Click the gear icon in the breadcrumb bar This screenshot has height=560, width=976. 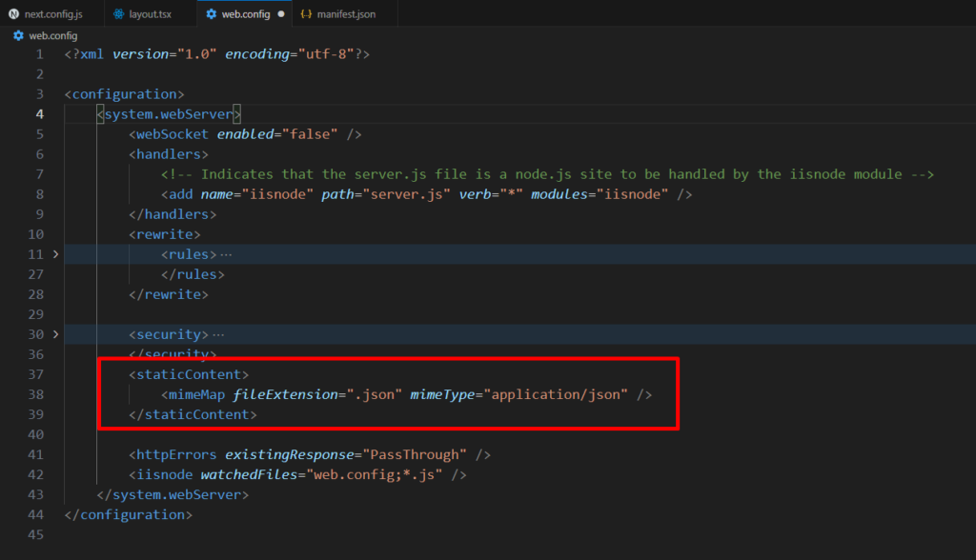17,35
